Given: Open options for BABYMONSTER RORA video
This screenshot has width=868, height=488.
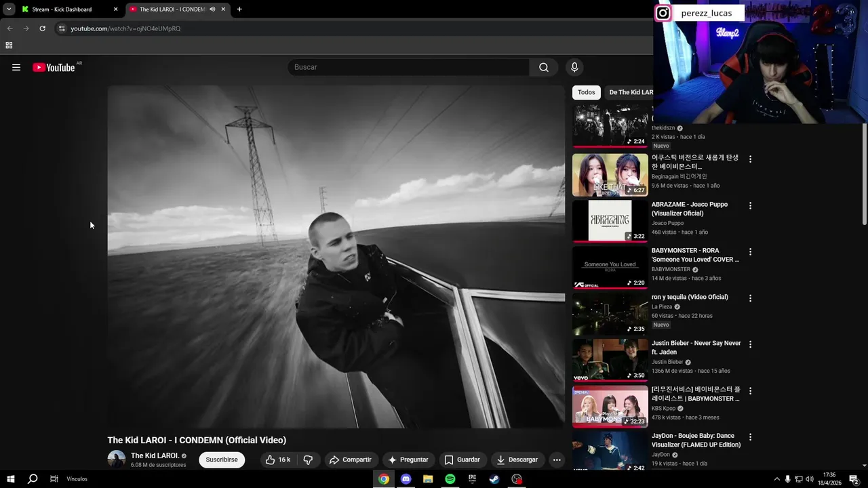Looking at the screenshot, I should pyautogui.click(x=750, y=251).
